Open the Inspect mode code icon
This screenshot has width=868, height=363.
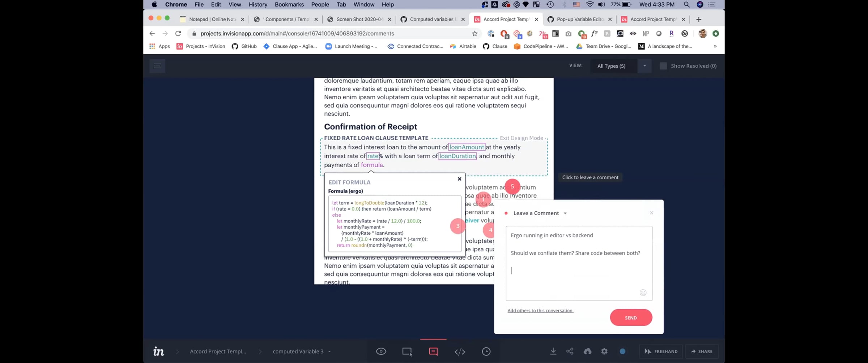tap(460, 351)
